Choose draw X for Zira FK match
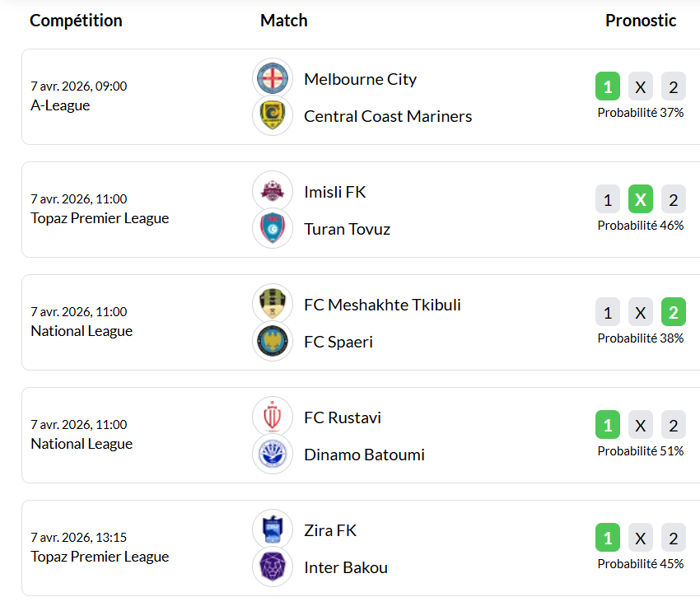 [x=640, y=538]
